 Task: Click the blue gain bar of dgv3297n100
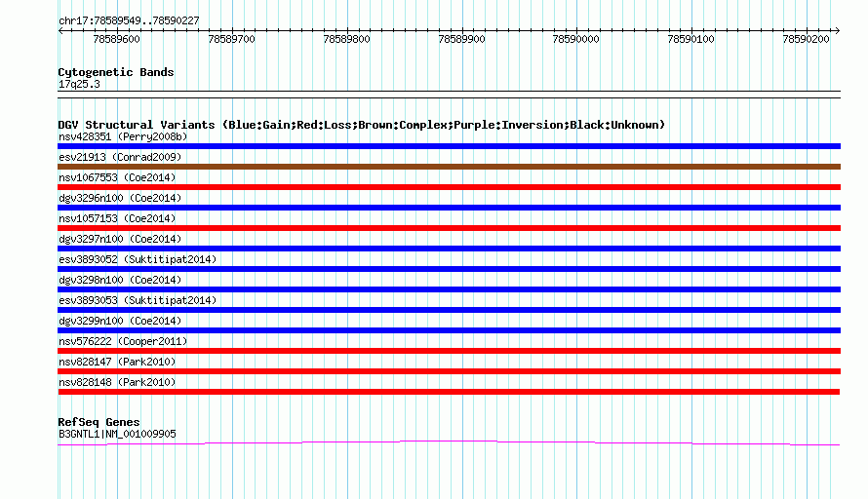pyautogui.click(x=449, y=249)
